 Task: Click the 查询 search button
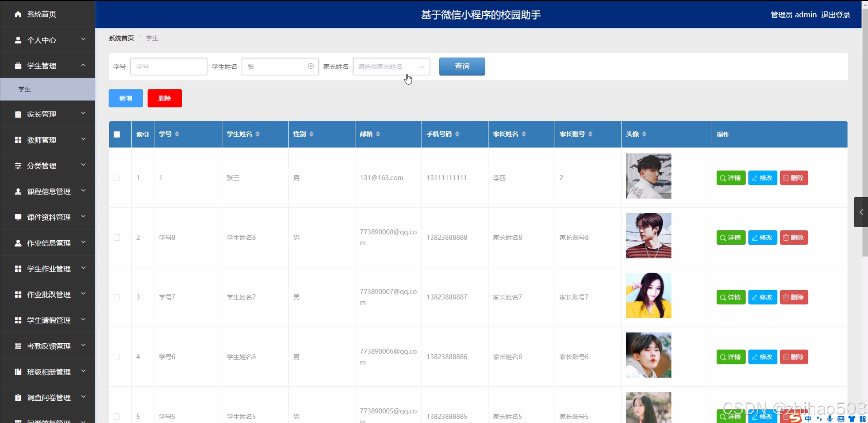(462, 66)
